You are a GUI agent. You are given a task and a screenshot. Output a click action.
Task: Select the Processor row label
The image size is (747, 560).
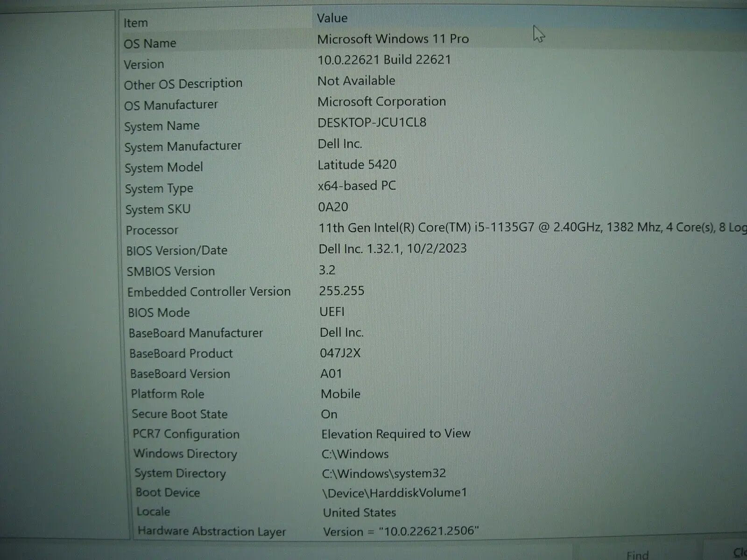[152, 231]
